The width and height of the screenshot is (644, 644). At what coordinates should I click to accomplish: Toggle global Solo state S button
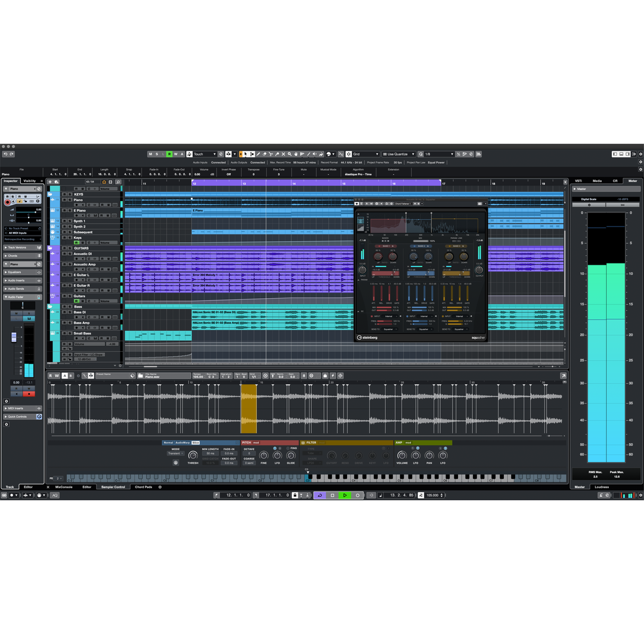[x=157, y=154]
